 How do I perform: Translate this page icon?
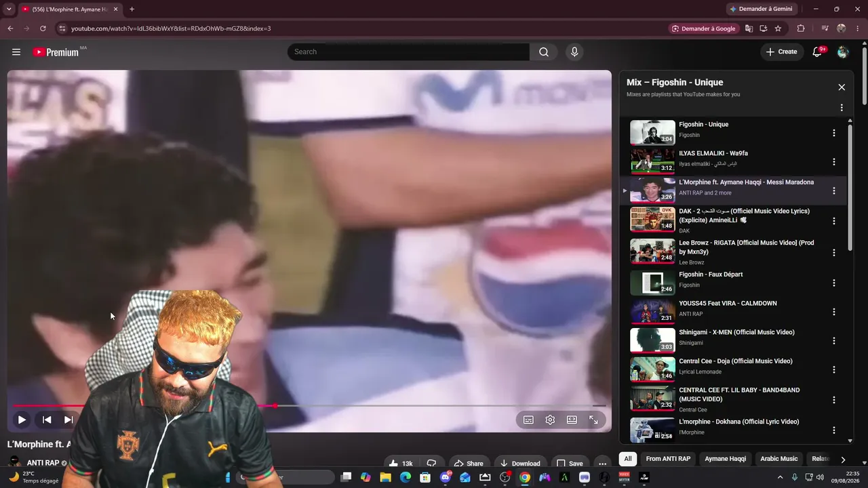pyautogui.click(x=749, y=28)
